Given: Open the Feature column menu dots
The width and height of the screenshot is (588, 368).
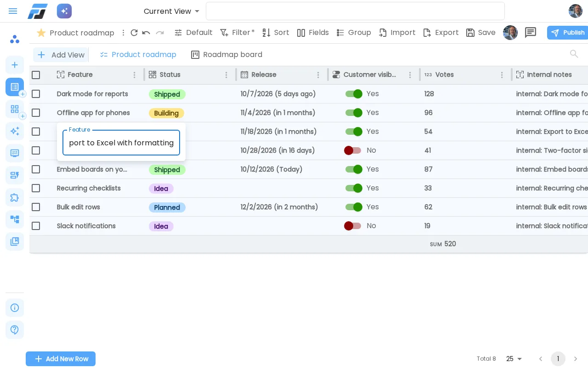Looking at the screenshot, I should click(135, 75).
